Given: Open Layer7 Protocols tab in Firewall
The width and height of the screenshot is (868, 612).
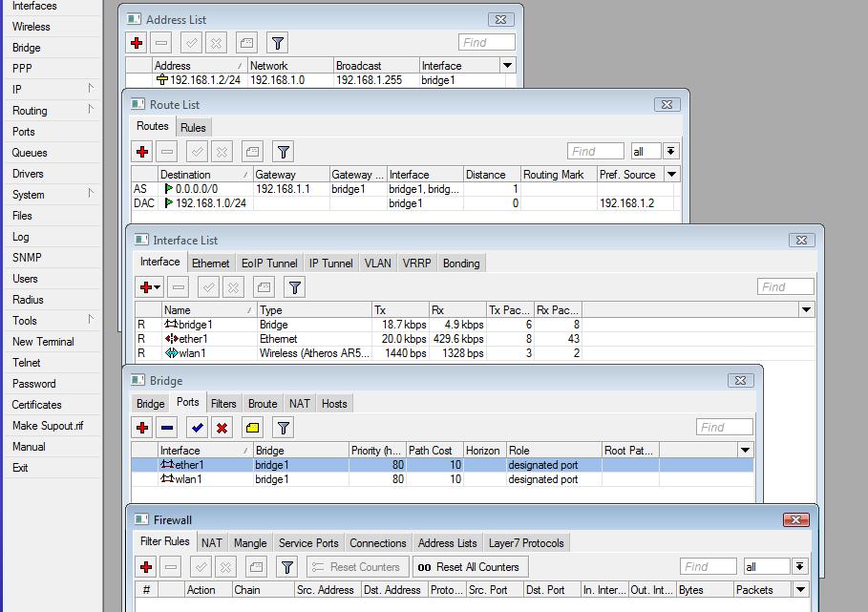Looking at the screenshot, I should (x=526, y=543).
